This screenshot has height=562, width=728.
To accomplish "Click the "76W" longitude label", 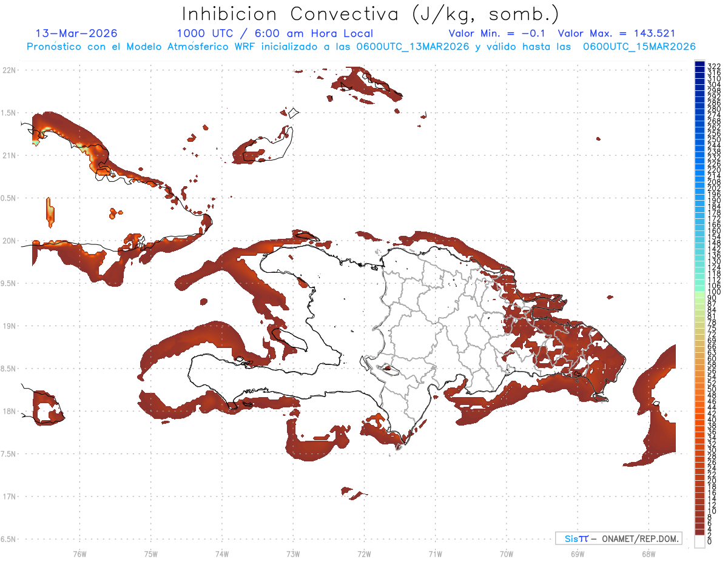I will [79, 554].
